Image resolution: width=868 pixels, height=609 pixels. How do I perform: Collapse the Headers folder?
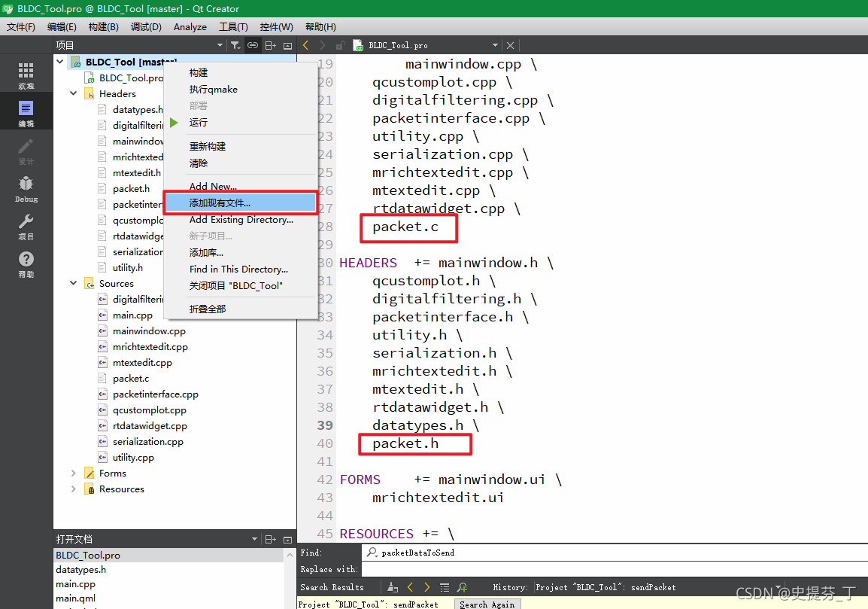[73, 93]
